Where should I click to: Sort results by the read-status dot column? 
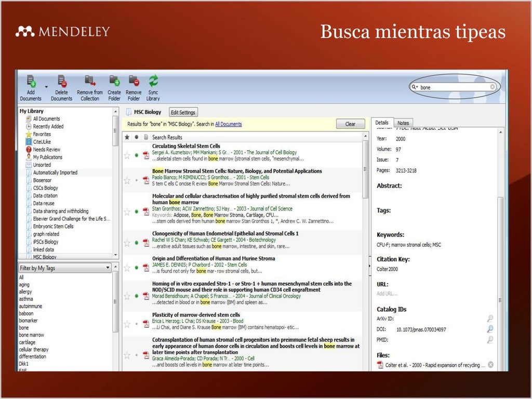(x=137, y=137)
